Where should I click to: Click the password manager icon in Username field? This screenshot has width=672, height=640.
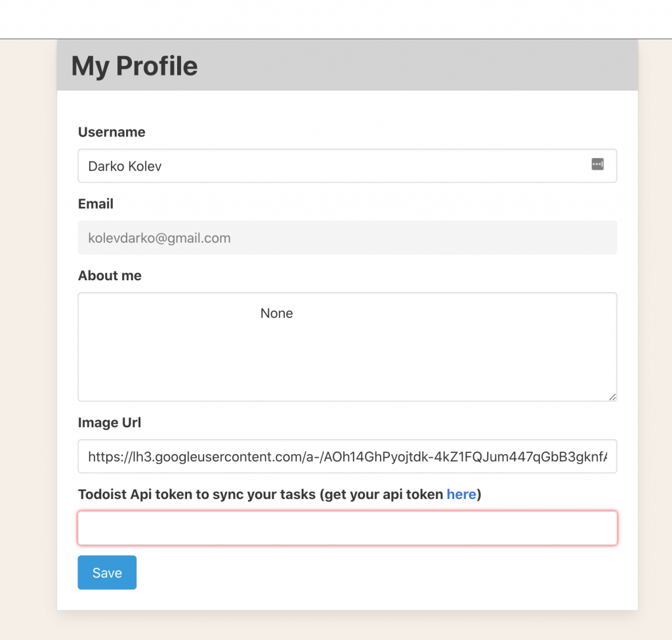coord(597,164)
